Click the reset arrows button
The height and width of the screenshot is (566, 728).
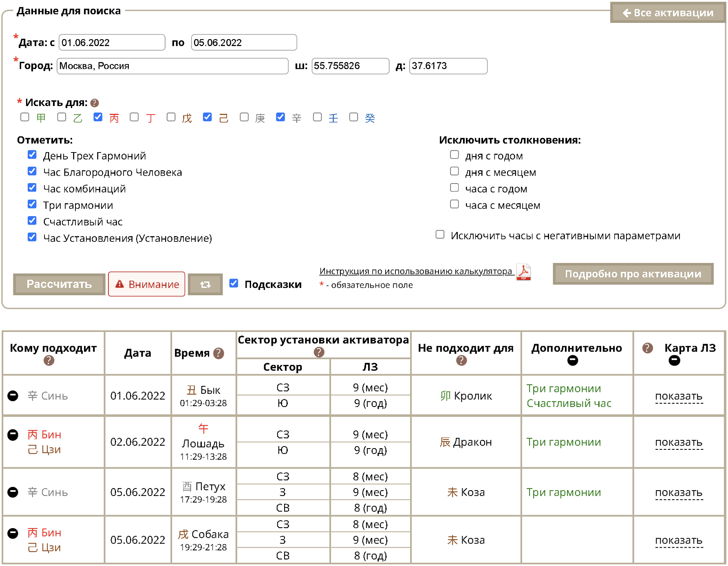(x=205, y=284)
